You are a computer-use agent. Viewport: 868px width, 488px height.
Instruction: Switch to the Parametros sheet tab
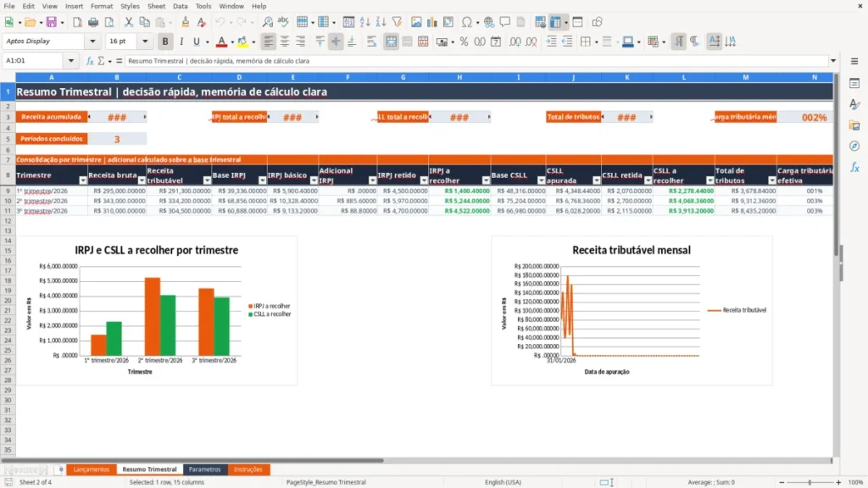(x=204, y=469)
